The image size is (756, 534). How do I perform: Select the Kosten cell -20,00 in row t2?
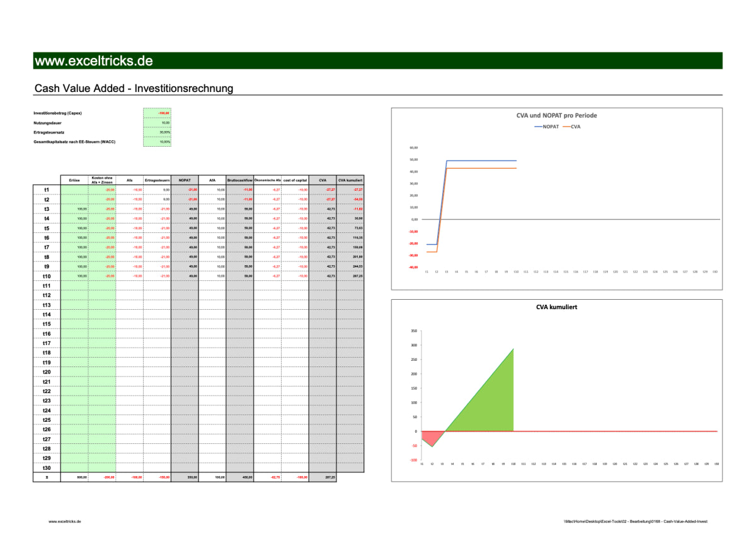(102, 200)
